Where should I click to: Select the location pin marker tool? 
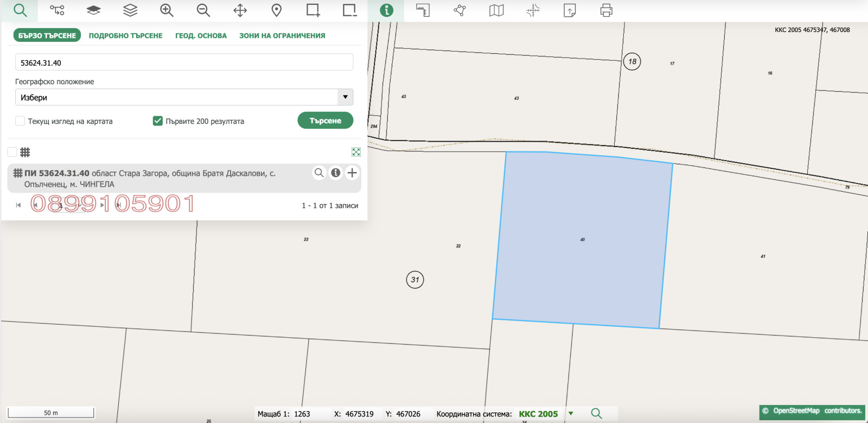coord(277,10)
